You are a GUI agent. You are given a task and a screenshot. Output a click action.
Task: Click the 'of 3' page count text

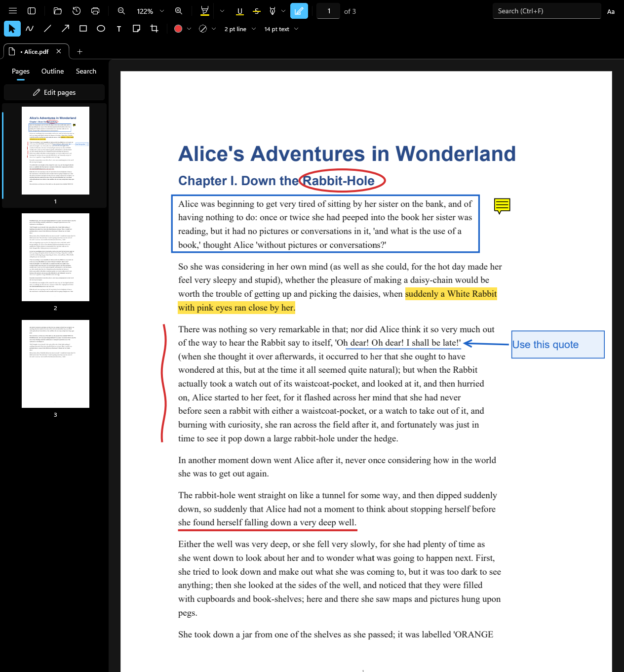[350, 11]
